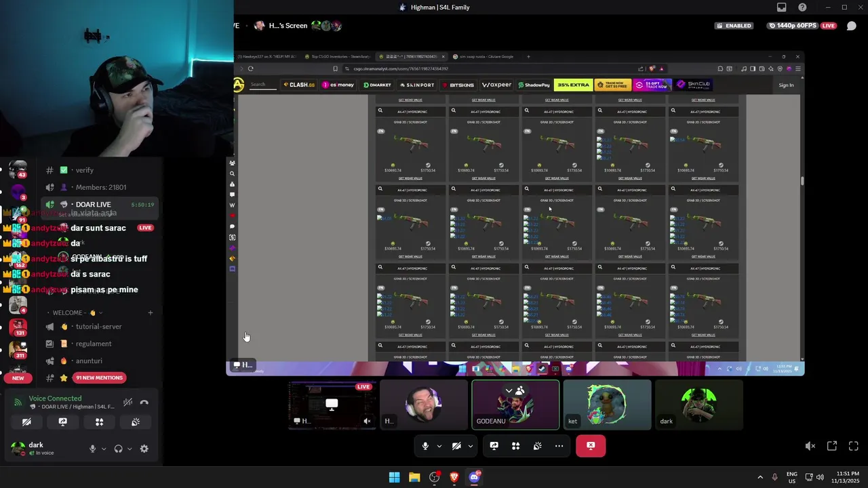
Task: Open voice connection details signal icon
Action: pyautogui.click(x=18, y=401)
